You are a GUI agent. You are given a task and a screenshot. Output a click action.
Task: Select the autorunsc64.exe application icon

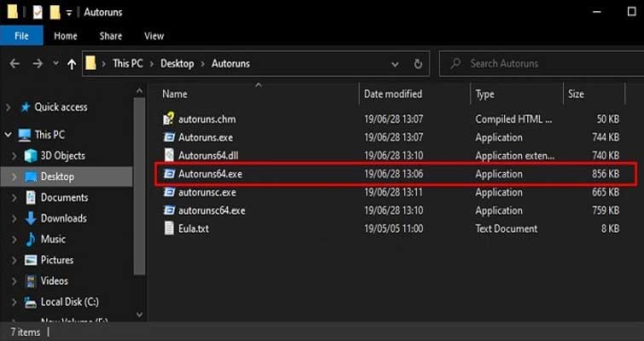click(x=169, y=210)
